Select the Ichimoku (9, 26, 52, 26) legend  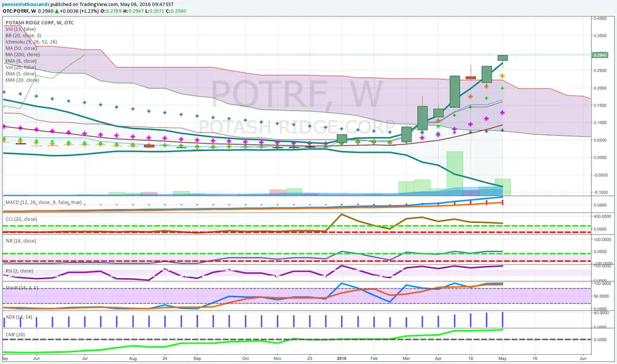pyautogui.click(x=31, y=42)
